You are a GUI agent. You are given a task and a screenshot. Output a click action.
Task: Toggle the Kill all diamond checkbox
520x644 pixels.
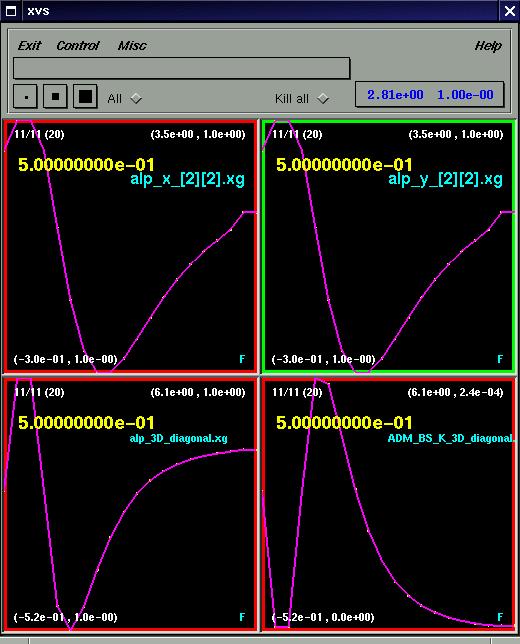(323, 99)
